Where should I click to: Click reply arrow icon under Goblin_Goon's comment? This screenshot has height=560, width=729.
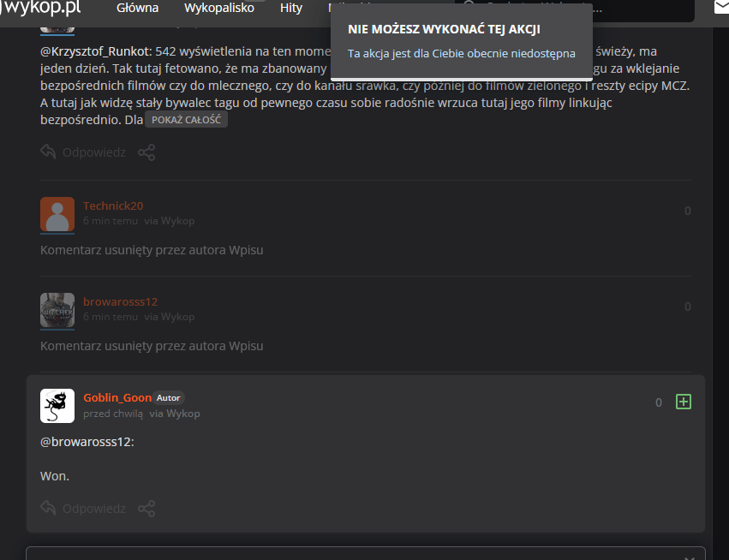point(48,509)
